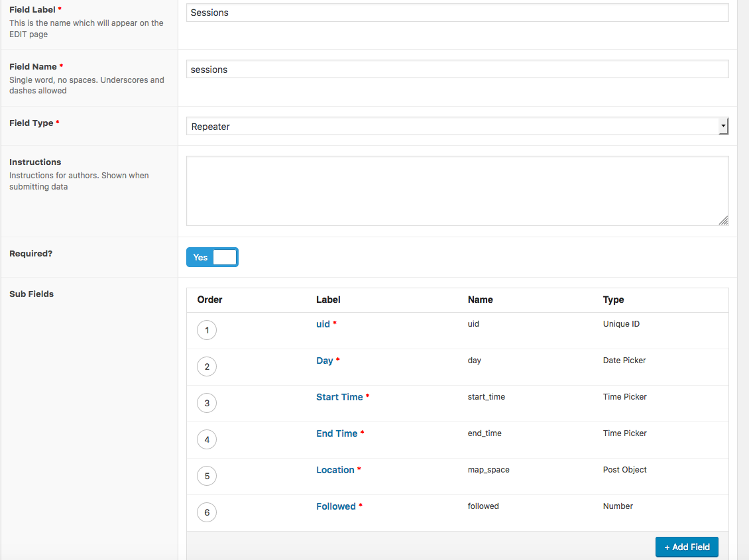
Task: Click the Order column header
Action: tap(209, 300)
